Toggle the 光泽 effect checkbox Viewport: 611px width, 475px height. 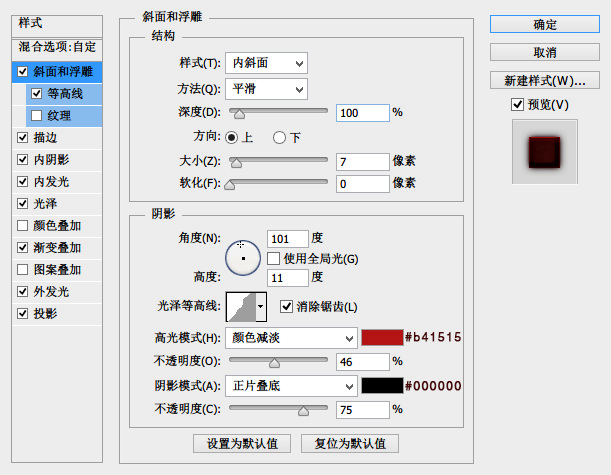click(23, 203)
